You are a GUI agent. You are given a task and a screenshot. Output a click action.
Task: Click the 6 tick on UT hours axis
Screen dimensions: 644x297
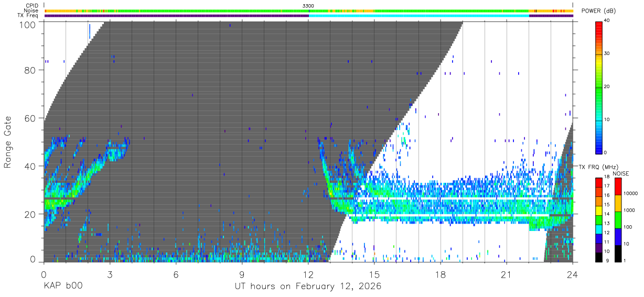(176, 273)
